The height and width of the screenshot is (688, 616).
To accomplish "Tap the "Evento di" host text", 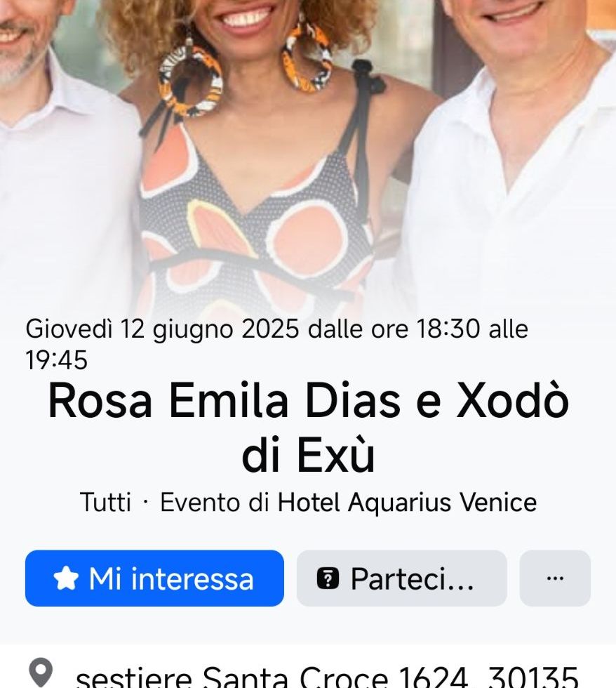I will (x=215, y=503).
